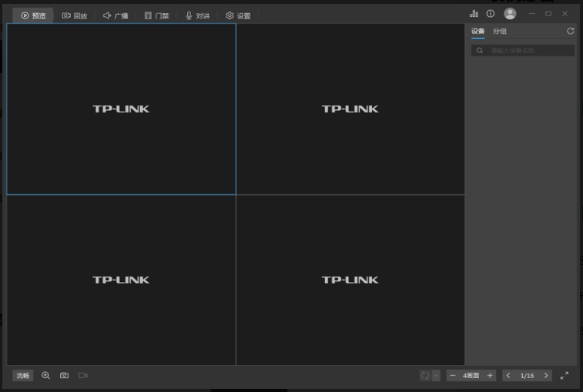Image resolution: width=583 pixels, height=392 pixels.
Task: Open 设置 (settings) from top bar
Action: pos(238,15)
